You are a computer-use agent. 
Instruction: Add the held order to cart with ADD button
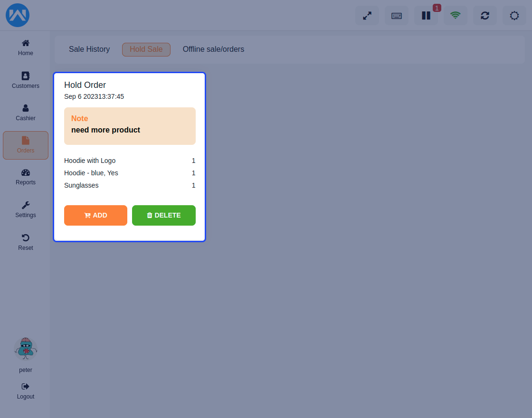click(x=95, y=215)
